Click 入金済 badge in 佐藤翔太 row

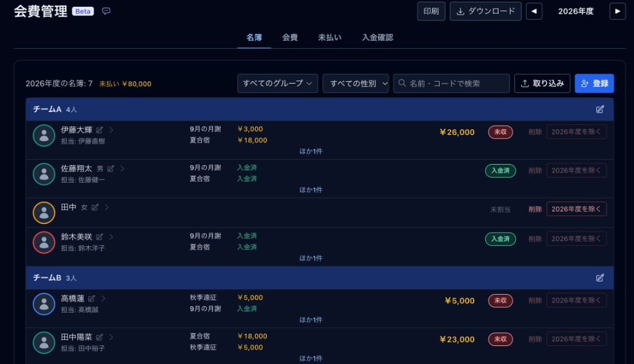(x=500, y=171)
